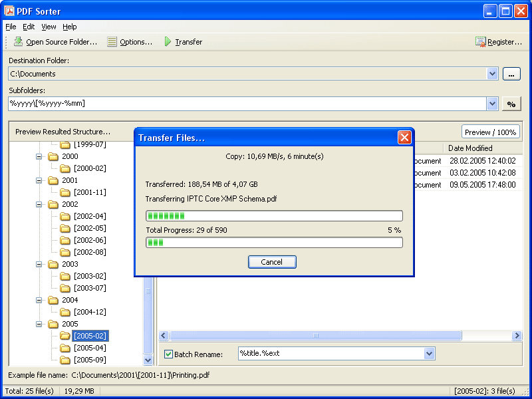Image resolution: width=532 pixels, height=399 pixels.
Task: Open the File menu
Action: 11,27
